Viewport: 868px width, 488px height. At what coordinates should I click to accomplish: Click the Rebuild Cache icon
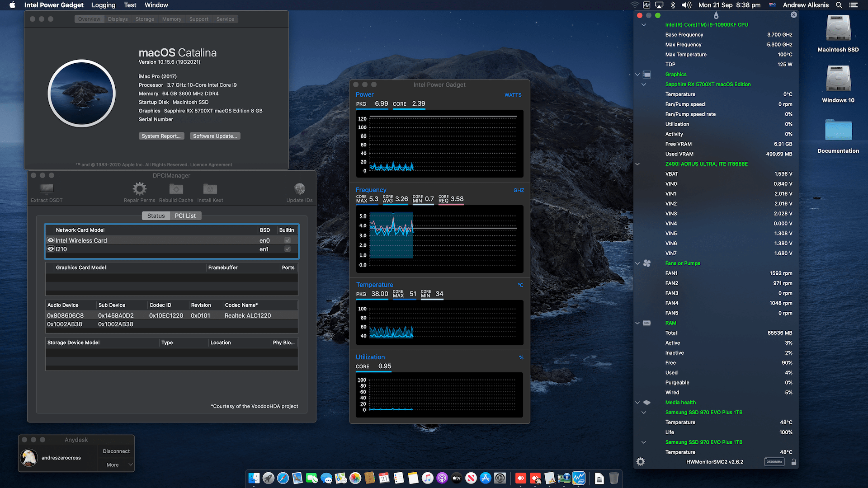coord(176,188)
